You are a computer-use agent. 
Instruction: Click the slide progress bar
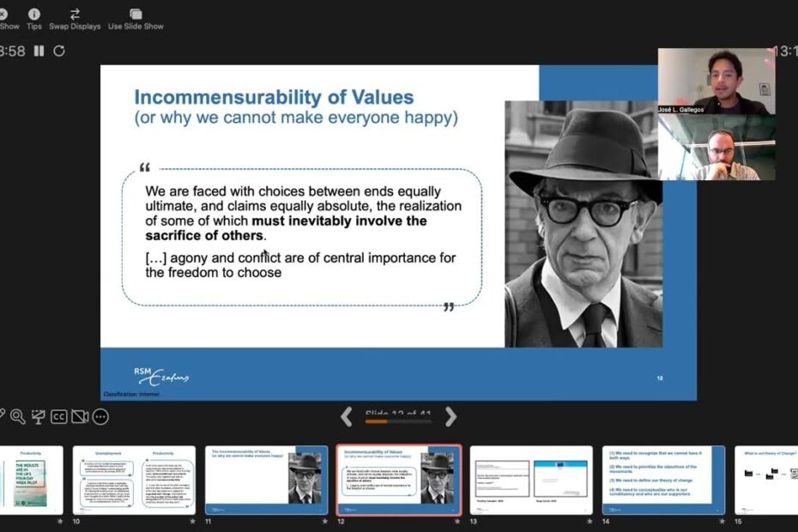coord(398,421)
